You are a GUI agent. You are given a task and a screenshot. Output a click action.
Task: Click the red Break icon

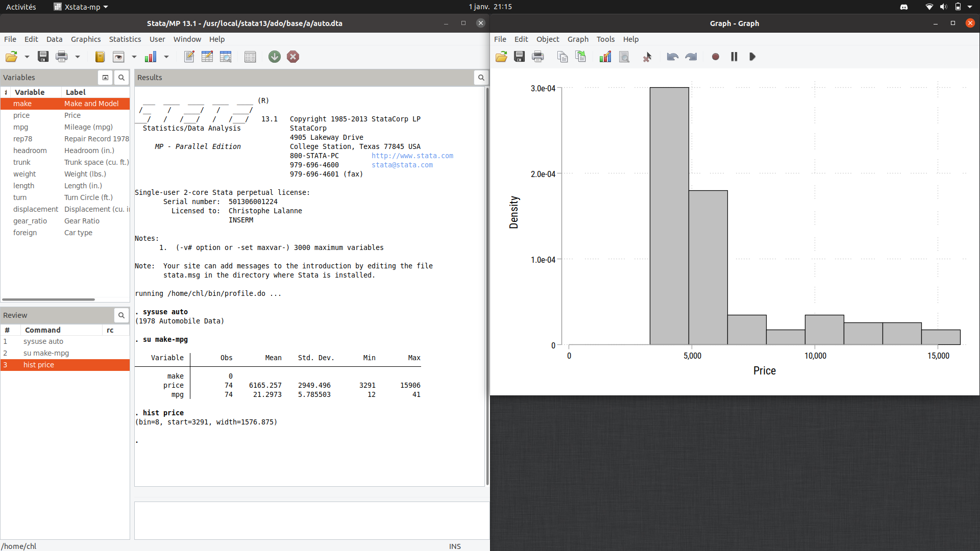pyautogui.click(x=293, y=57)
